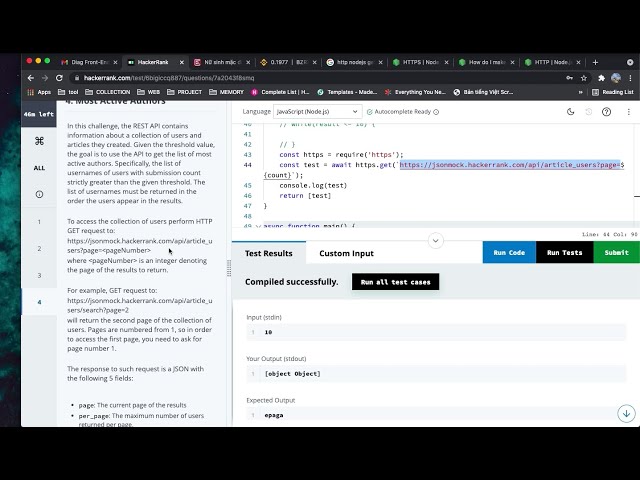Click the [object Object] output text
The height and width of the screenshot is (480, 640).
[292, 373]
